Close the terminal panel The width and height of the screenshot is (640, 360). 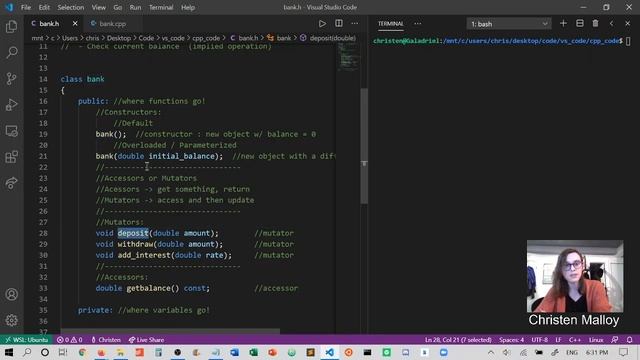628,24
